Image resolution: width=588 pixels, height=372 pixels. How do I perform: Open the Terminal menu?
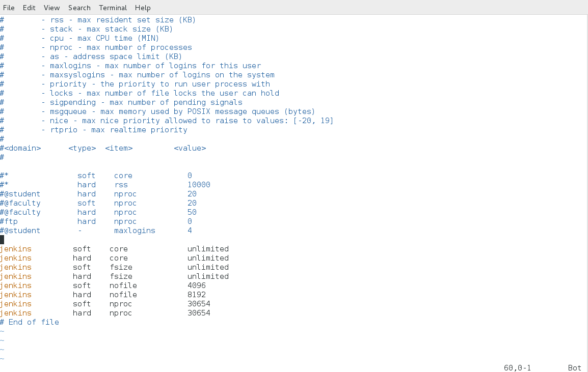(x=113, y=8)
